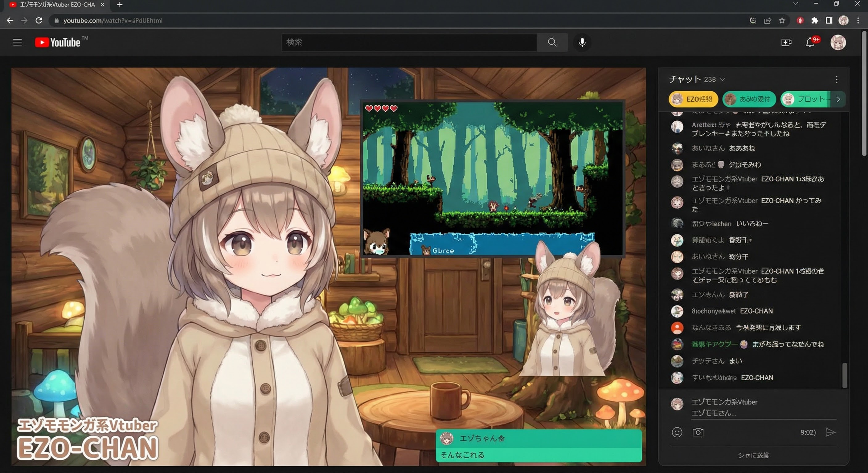
Task: Open chat options three-dot menu
Action: (836, 79)
